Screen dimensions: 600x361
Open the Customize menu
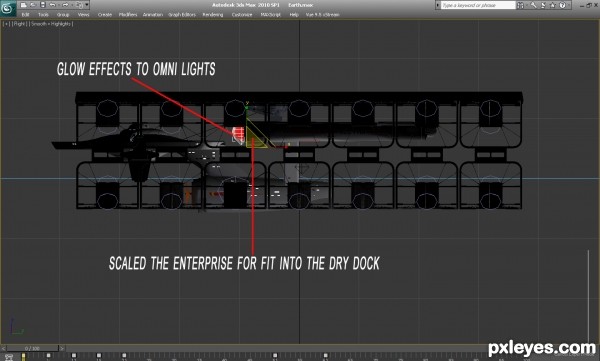click(x=242, y=15)
